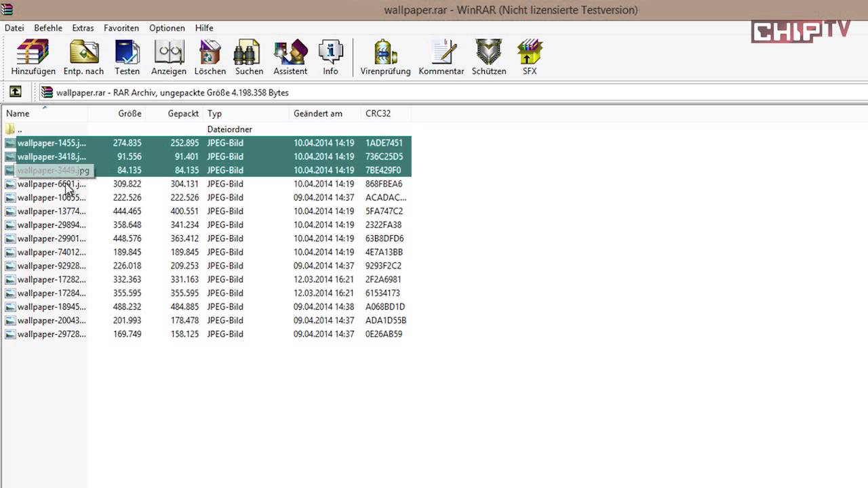Select the wallpaper-29894 file name
Image resolution: width=868 pixels, height=488 pixels.
click(52, 224)
